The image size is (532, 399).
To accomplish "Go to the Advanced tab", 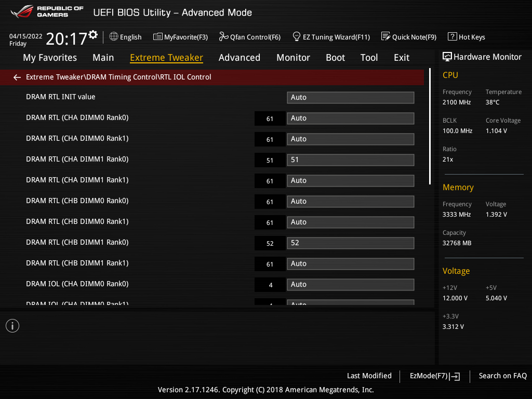I will coord(240,58).
